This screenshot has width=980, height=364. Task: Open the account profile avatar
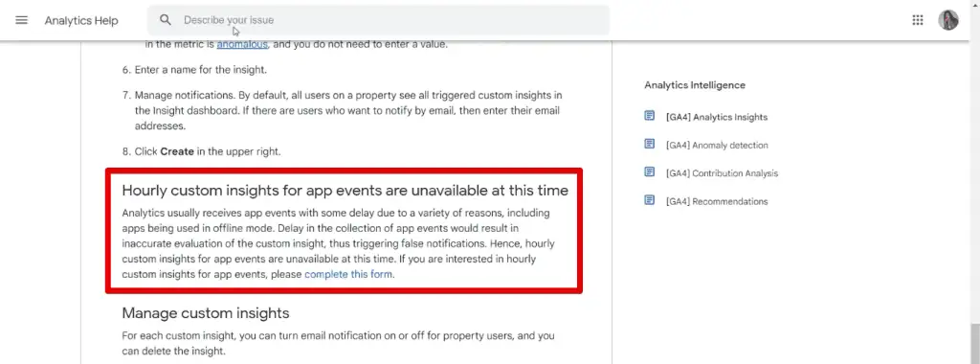pos(948,20)
